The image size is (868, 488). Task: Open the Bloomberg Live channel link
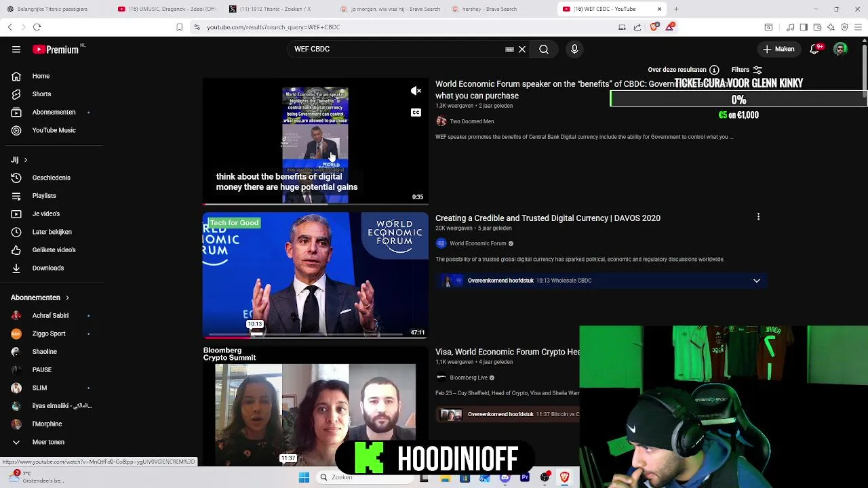point(469,378)
